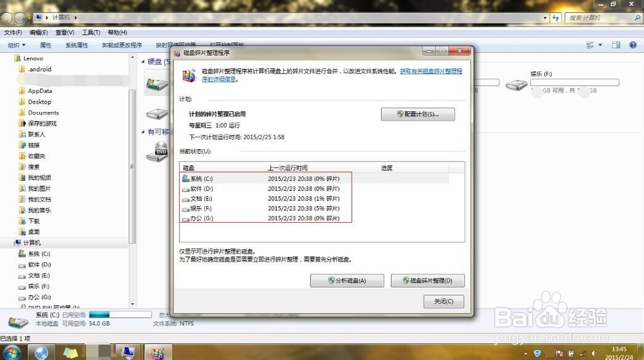Click the Disk Defragmenter taskbar icon
Viewport: 644px width, 360px height.
pyautogui.click(x=158, y=352)
